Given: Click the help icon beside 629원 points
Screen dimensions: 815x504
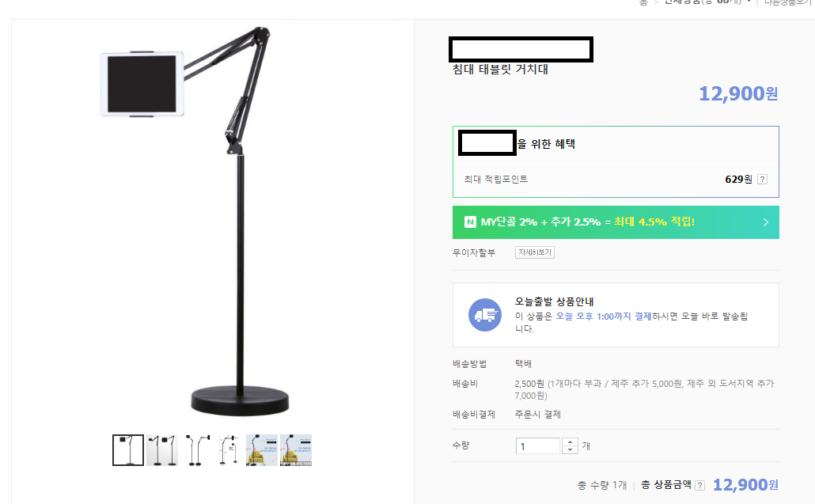Looking at the screenshot, I should point(762,180).
